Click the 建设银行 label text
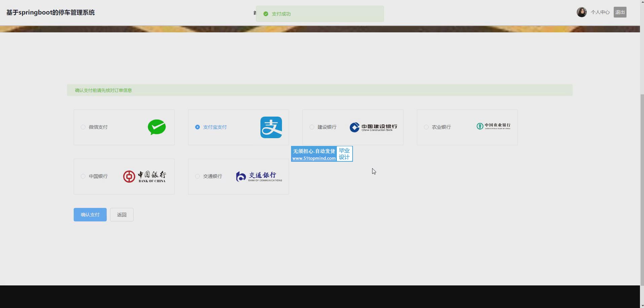Viewport: 644px width, 308px height. click(x=327, y=127)
